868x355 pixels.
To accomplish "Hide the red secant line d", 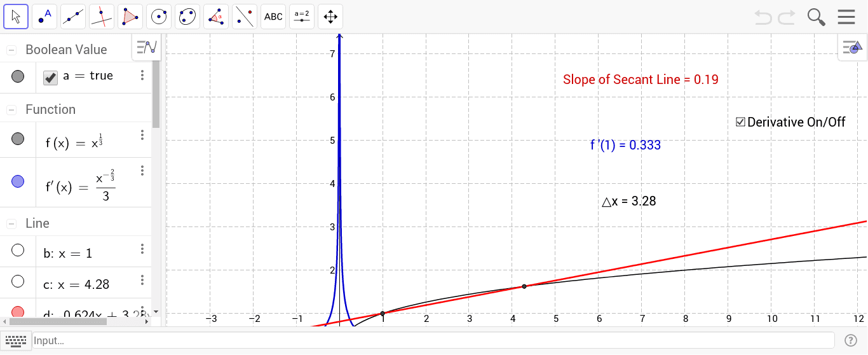I will pos(18,312).
